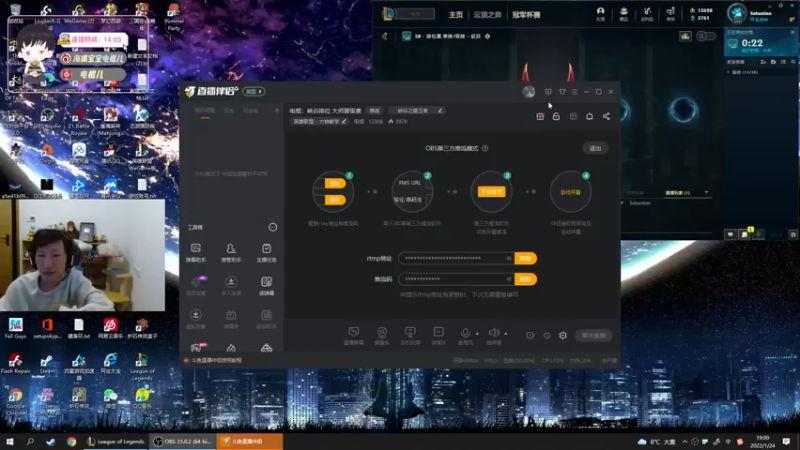The width and height of the screenshot is (800, 450).
Task: Open the danmaku TV tool icon
Action: (231, 319)
